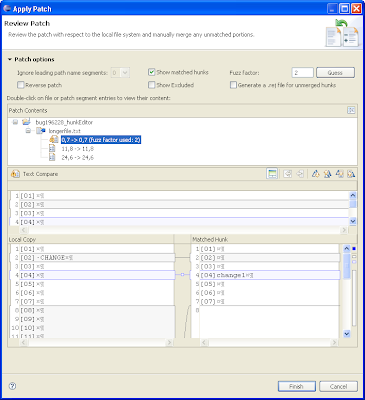This screenshot has width=365, height=400.
Task: Click the Cancel button
Action: 338,386
